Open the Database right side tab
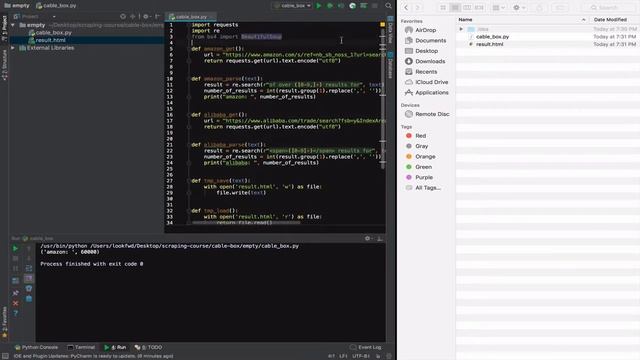Viewport: 640px width, 360px height. point(390,65)
